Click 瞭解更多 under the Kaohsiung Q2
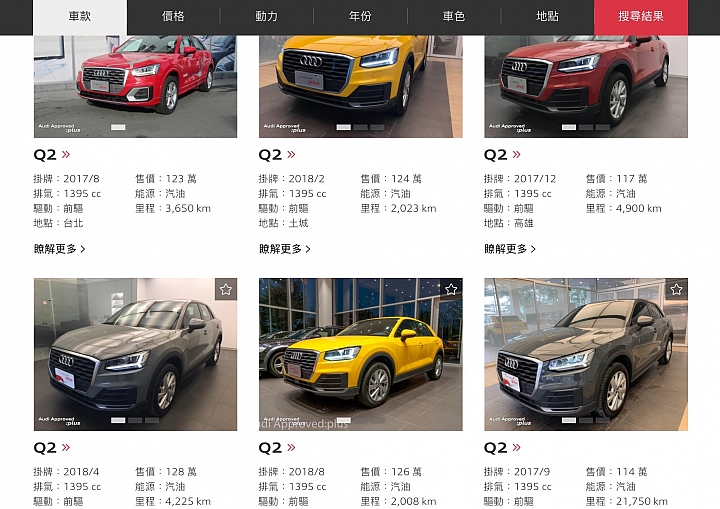Viewport: 720px width, 509px height. point(510,249)
